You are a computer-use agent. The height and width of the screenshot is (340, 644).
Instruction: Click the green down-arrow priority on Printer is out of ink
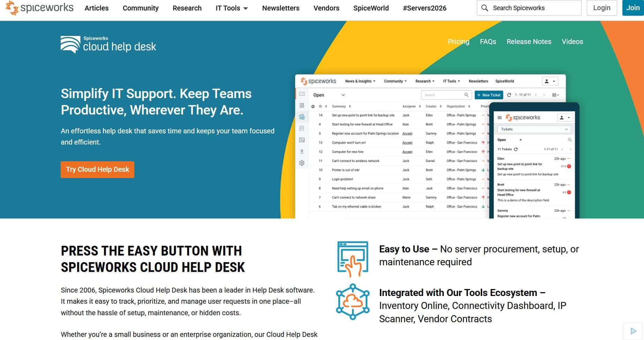coord(483,170)
